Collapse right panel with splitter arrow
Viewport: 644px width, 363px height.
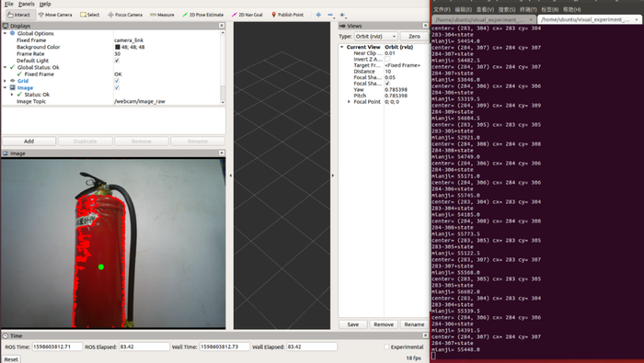[333, 176]
